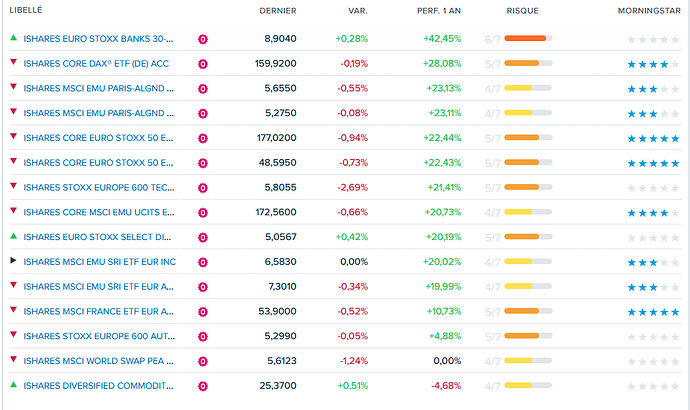The width and height of the screenshot is (690, 410).
Task: Sort the table by the LIBELLÉ column
Action: 26,10
